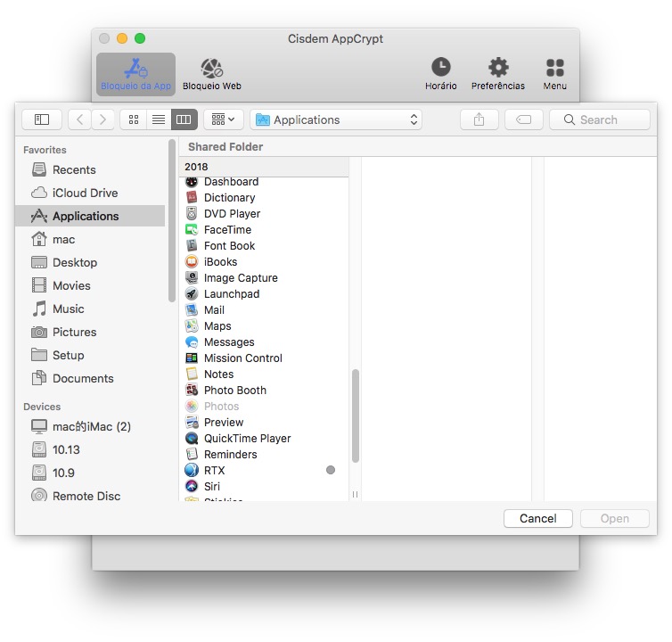Click the Mail app icon

click(x=192, y=310)
